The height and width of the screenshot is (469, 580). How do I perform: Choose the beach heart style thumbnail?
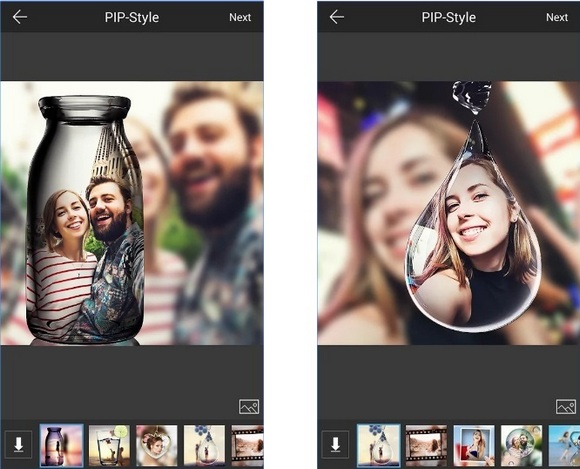point(564,445)
